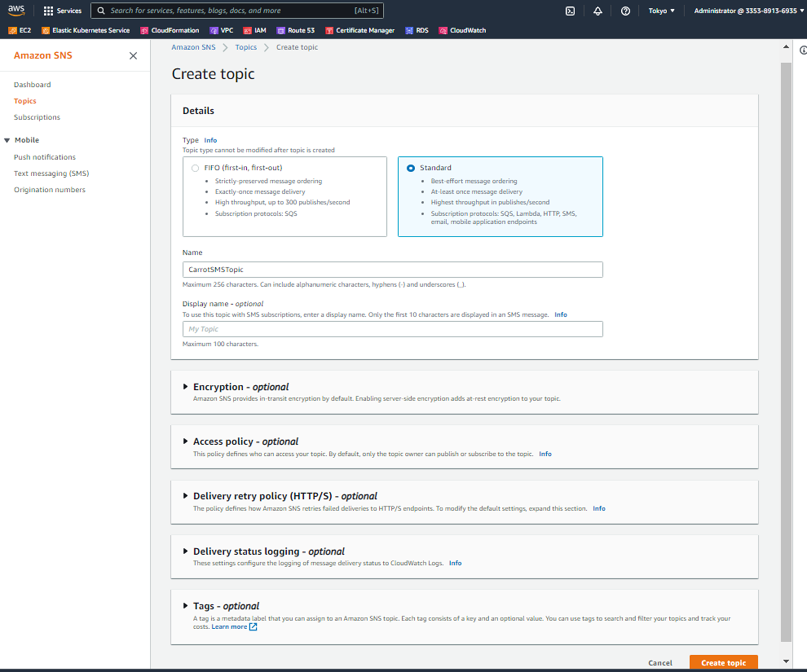The image size is (807, 672).
Task: Follow the Amazon SNS breadcrumb link
Action: (x=194, y=47)
